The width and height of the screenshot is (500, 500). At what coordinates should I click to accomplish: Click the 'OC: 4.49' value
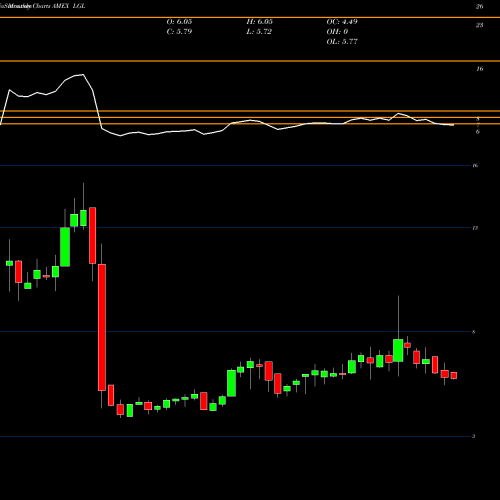[342, 22]
